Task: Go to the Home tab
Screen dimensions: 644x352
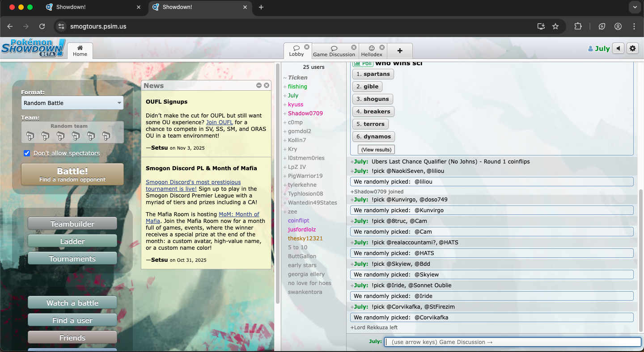Action: 80,51
